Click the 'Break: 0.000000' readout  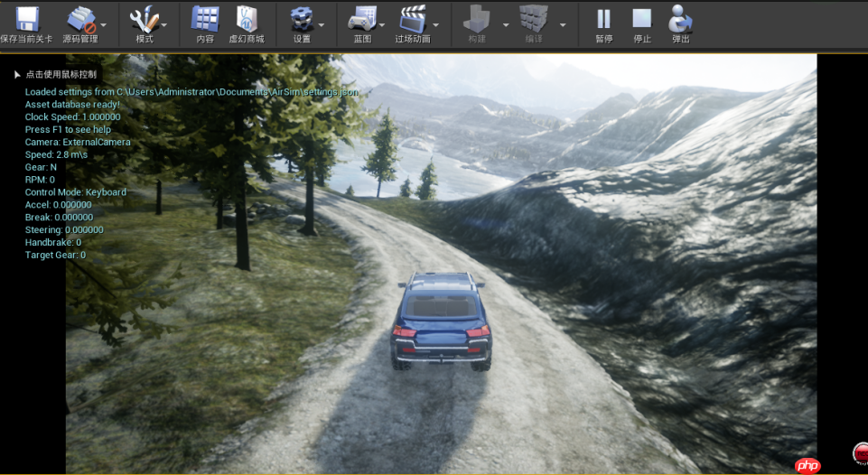pyautogui.click(x=59, y=218)
